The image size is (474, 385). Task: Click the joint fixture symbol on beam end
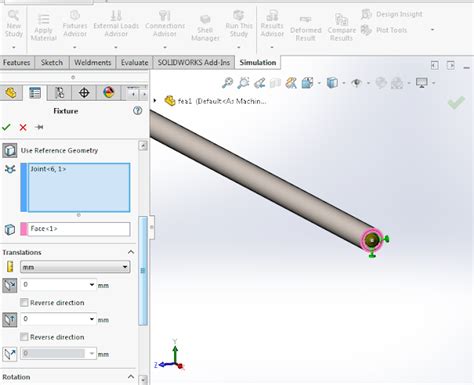point(372,240)
